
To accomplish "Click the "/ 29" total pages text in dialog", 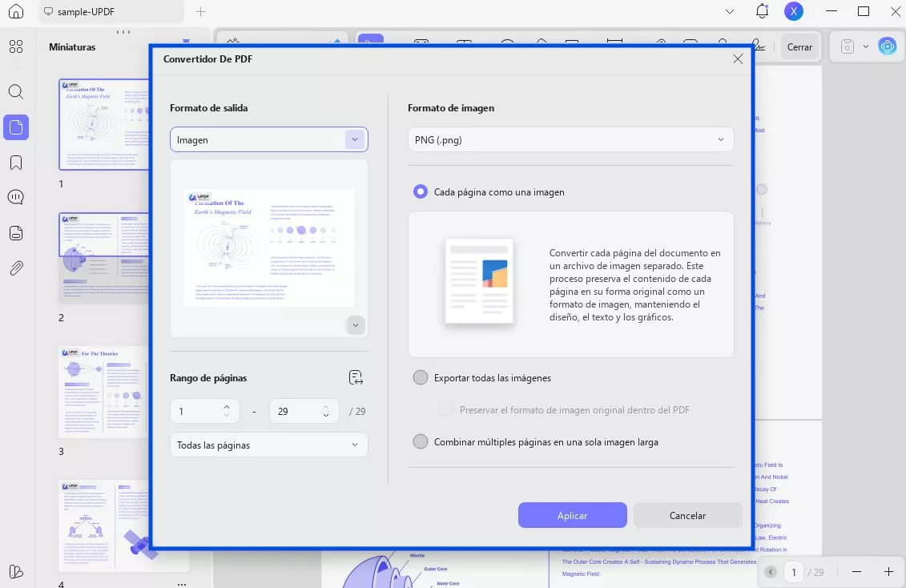I will (357, 411).
